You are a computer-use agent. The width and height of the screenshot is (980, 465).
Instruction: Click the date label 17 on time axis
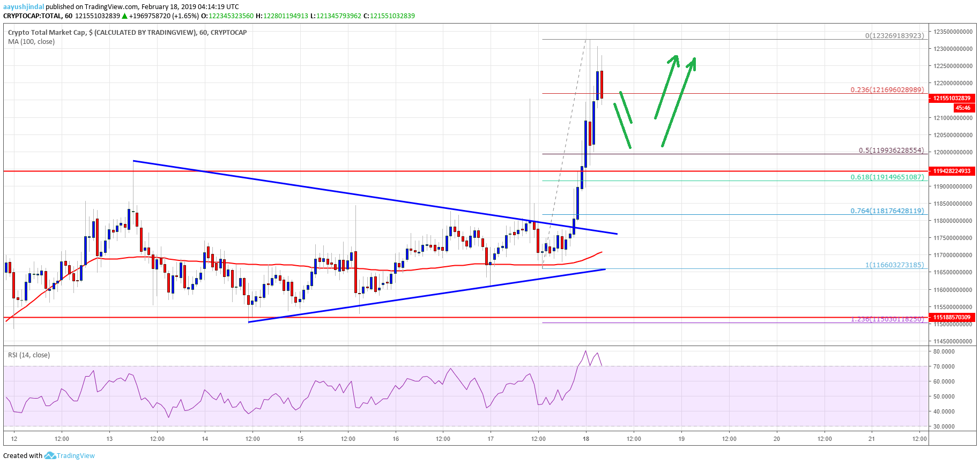491,439
